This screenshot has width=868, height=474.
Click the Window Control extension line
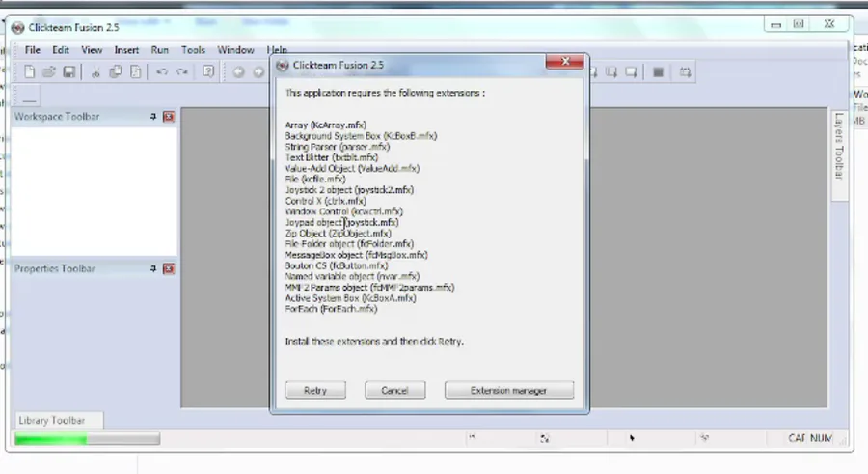[343, 211]
